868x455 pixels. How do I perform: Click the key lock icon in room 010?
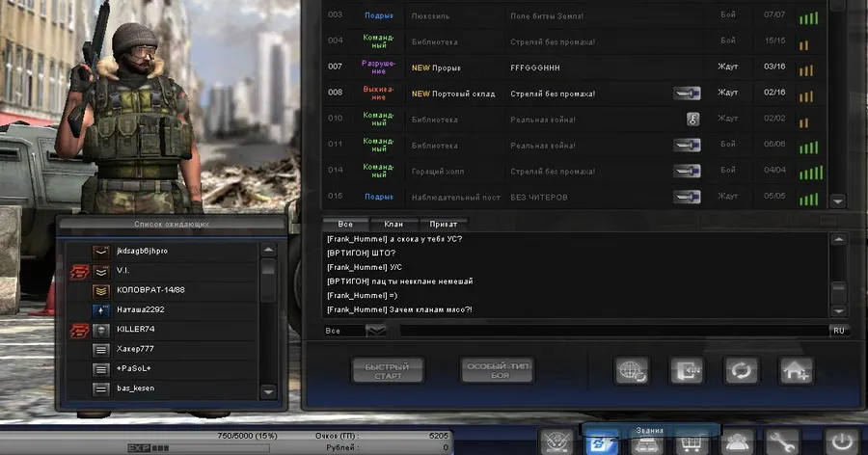(693, 119)
